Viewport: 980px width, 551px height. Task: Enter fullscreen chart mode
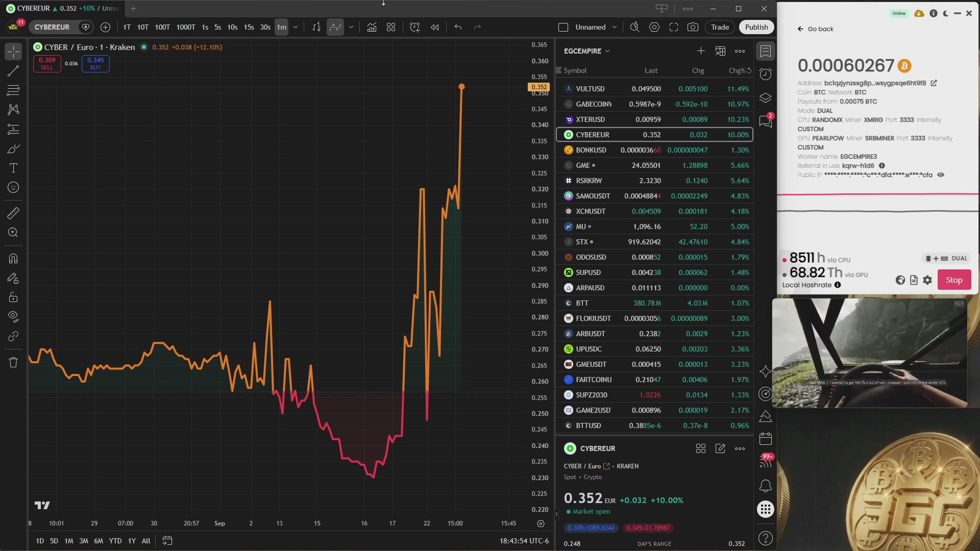click(x=674, y=27)
